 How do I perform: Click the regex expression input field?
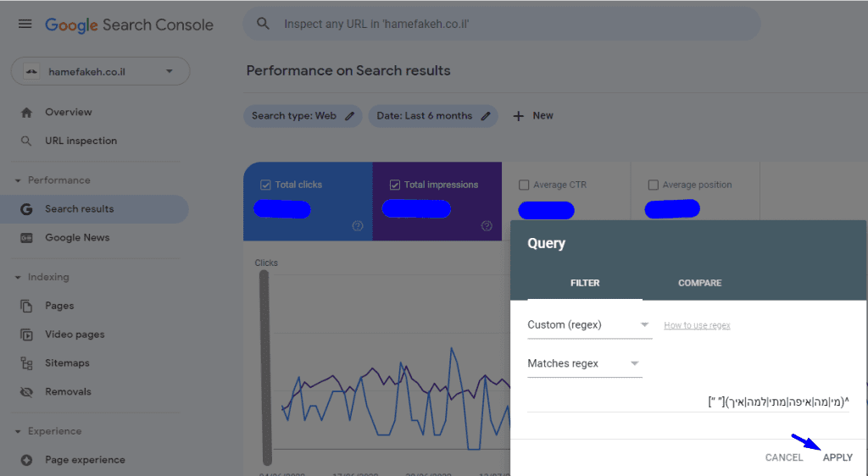coord(687,401)
